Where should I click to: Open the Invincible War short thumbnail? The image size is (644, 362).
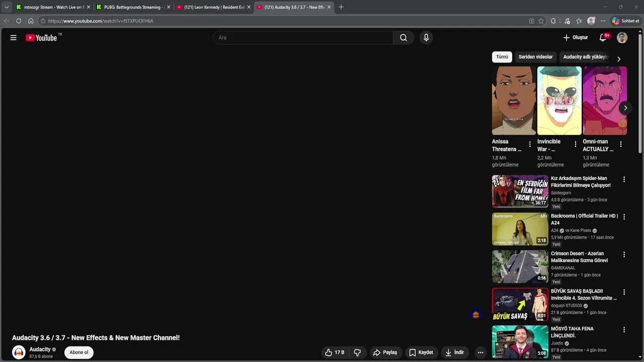559,101
